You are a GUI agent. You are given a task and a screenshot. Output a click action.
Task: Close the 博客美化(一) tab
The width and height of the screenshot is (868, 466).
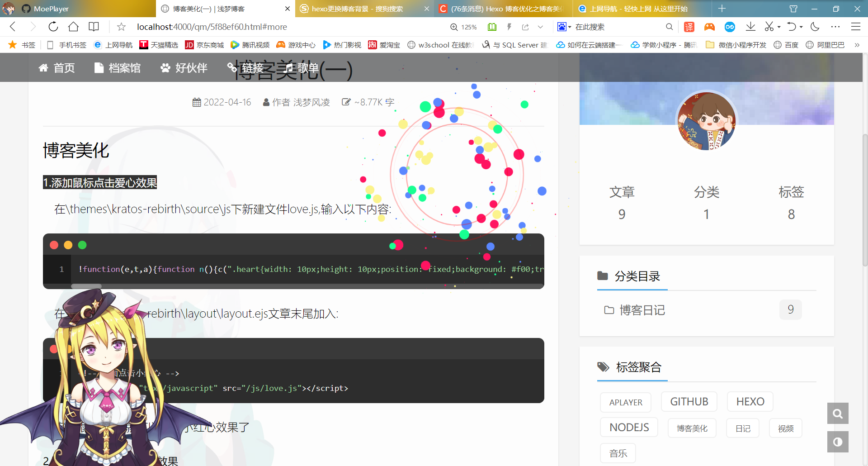pyautogui.click(x=288, y=9)
